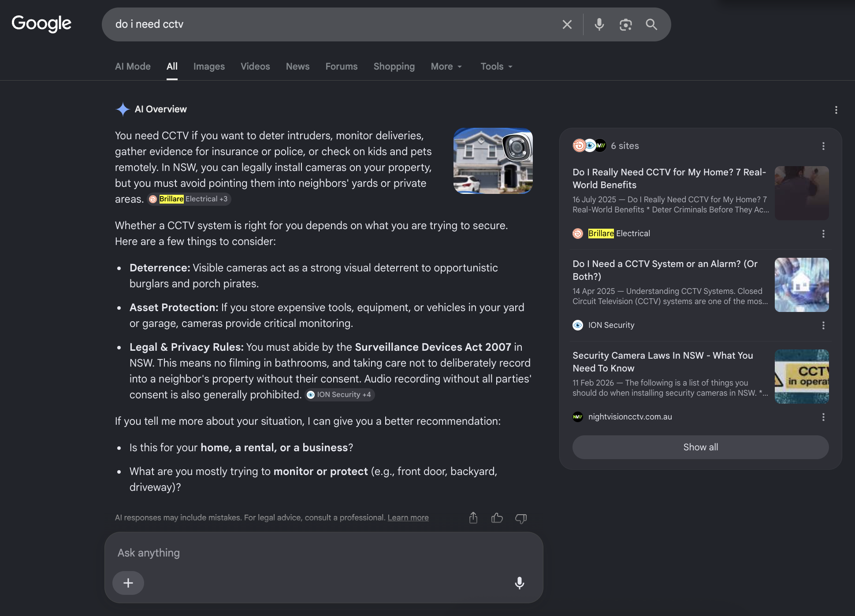
Task: Click the plus attachment button
Action: pos(128,583)
